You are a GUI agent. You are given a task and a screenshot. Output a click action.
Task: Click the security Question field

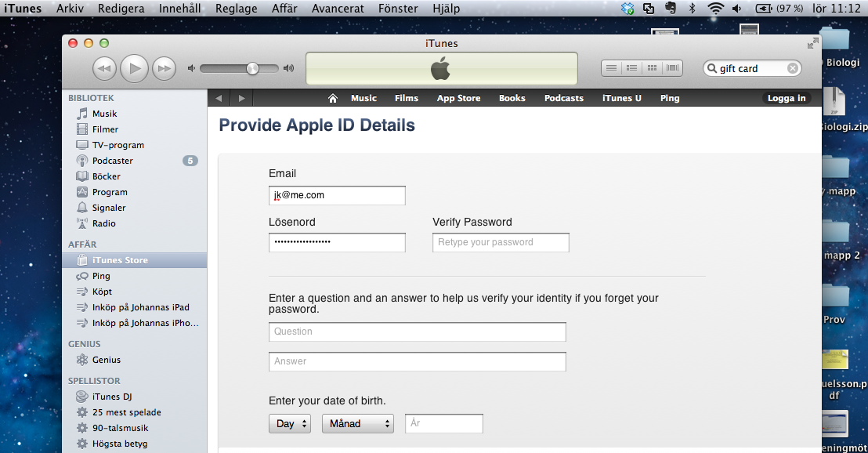click(418, 332)
